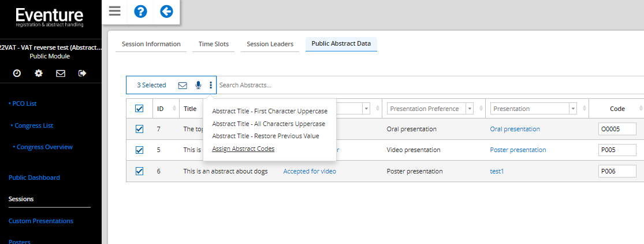Image resolution: width=644 pixels, height=244 pixels.
Task: Uncheck the checkbox for abstract ID 5
Action: 139,150
